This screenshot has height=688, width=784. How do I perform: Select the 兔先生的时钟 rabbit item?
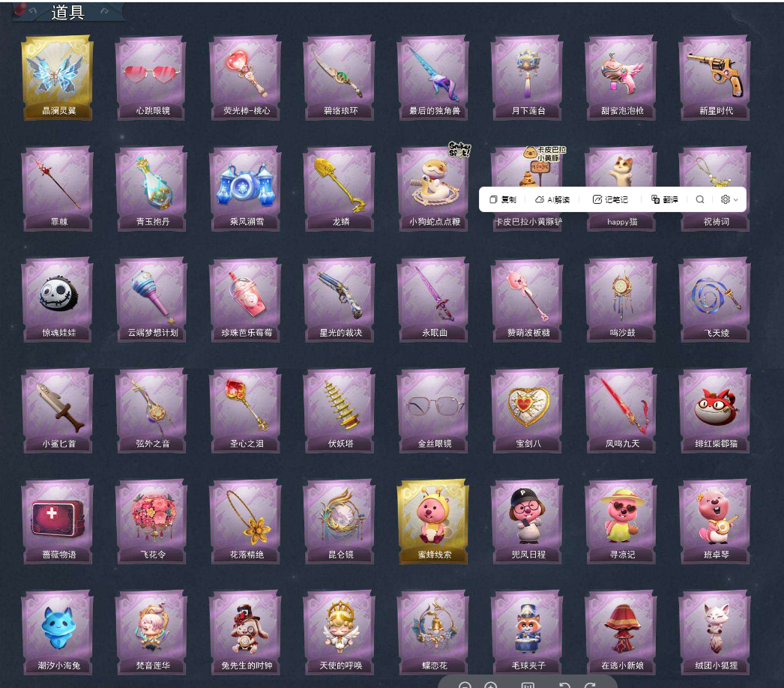(x=245, y=633)
